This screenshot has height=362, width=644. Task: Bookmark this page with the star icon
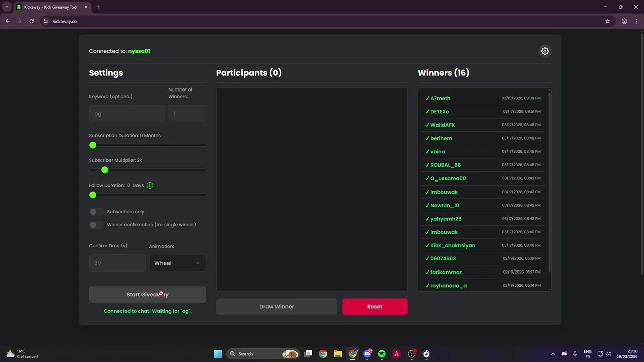click(608, 21)
